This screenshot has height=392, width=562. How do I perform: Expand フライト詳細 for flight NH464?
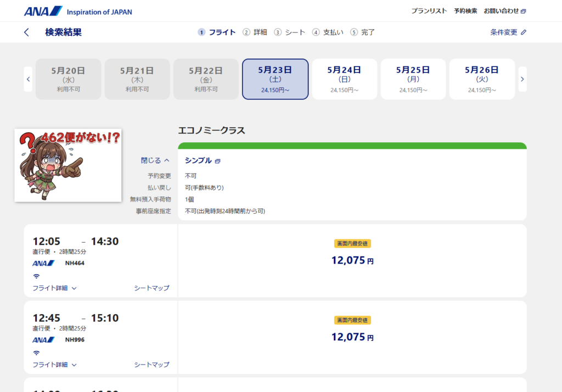coord(54,288)
